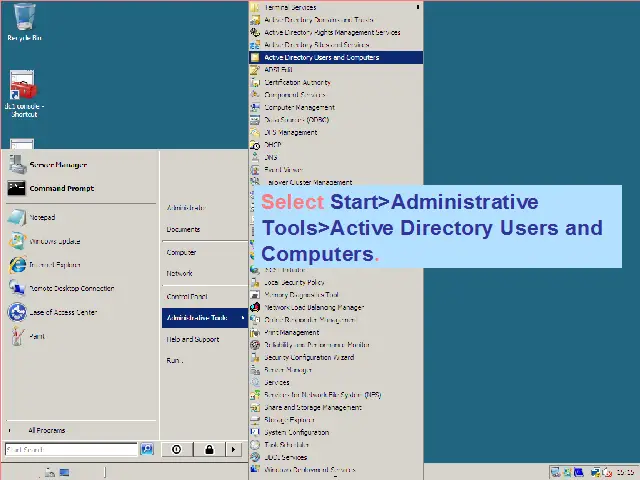Open Active Directory Domains and Trusts
Viewport: 640px width, 480px height.
coord(336,20)
